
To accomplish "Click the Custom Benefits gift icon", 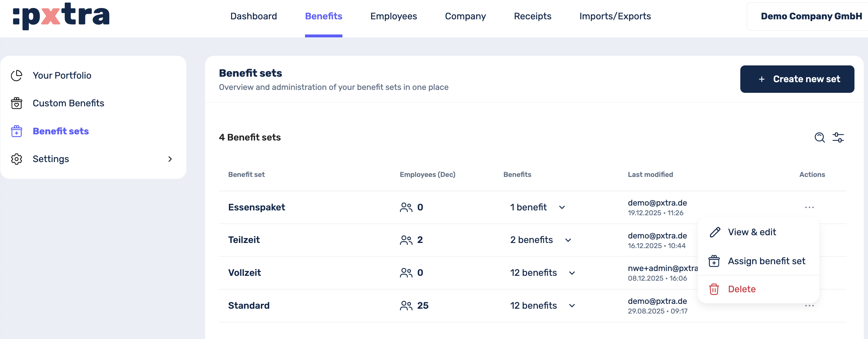I will tap(16, 103).
